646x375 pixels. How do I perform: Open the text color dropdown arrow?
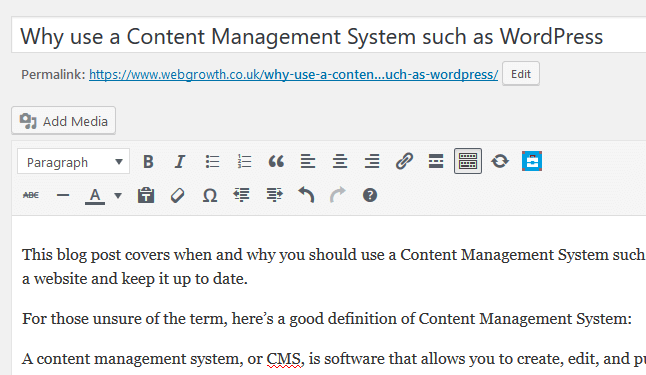click(x=118, y=196)
